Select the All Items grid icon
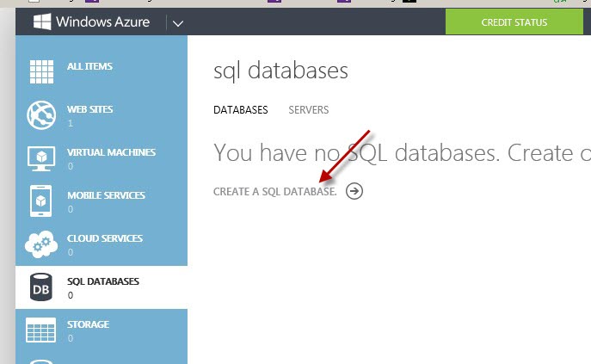This screenshot has width=591, height=364. pos(41,71)
